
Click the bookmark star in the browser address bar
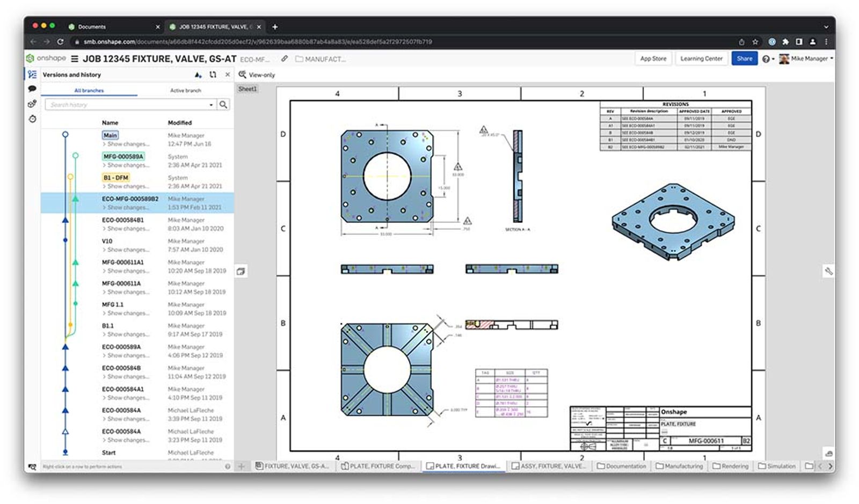[754, 41]
